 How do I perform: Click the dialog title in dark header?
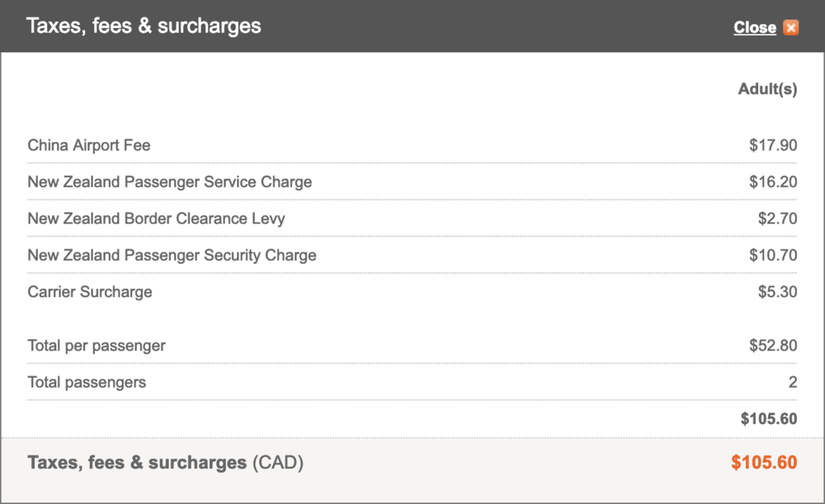pos(144,26)
